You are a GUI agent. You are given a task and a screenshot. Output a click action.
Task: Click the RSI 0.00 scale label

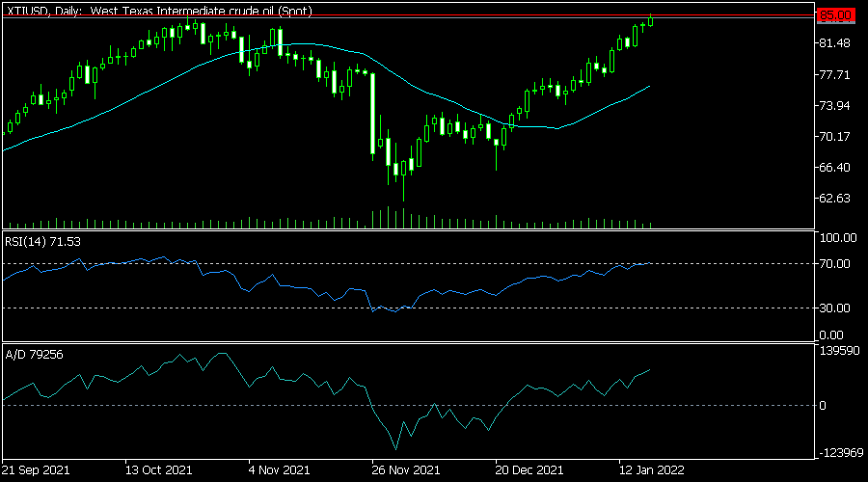(x=831, y=335)
